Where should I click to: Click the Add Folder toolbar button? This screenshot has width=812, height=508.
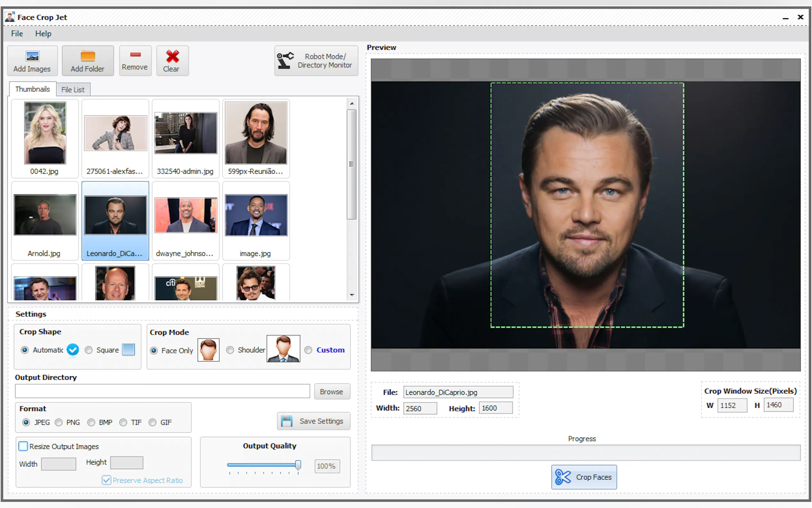click(x=88, y=61)
